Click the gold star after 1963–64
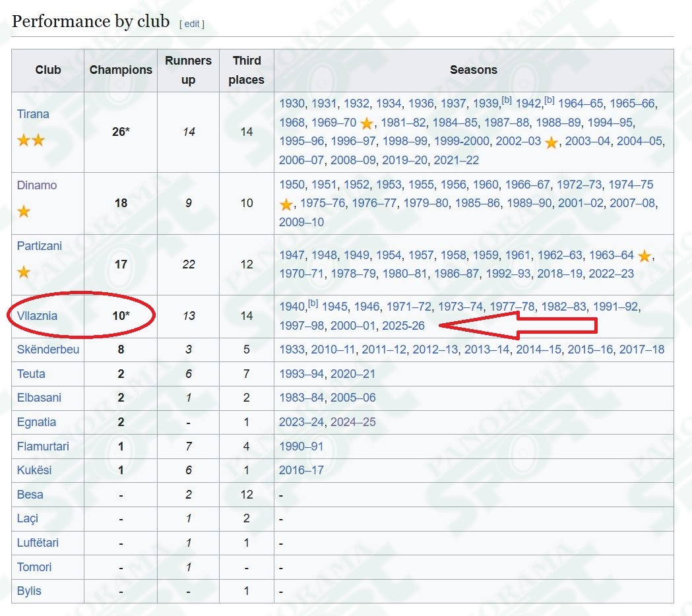The width and height of the screenshot is (692, 616). pyautogui.click(x=645, y=255)
